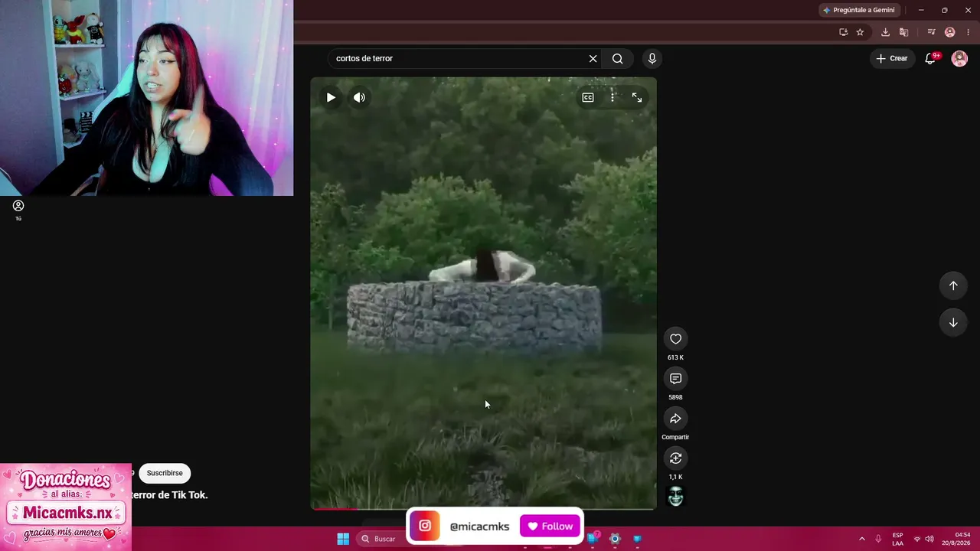The height and width of the screenshot is (551, 980).
Task: Open the Crear menu
Action: pyautogui.click(x=893, y=58)
